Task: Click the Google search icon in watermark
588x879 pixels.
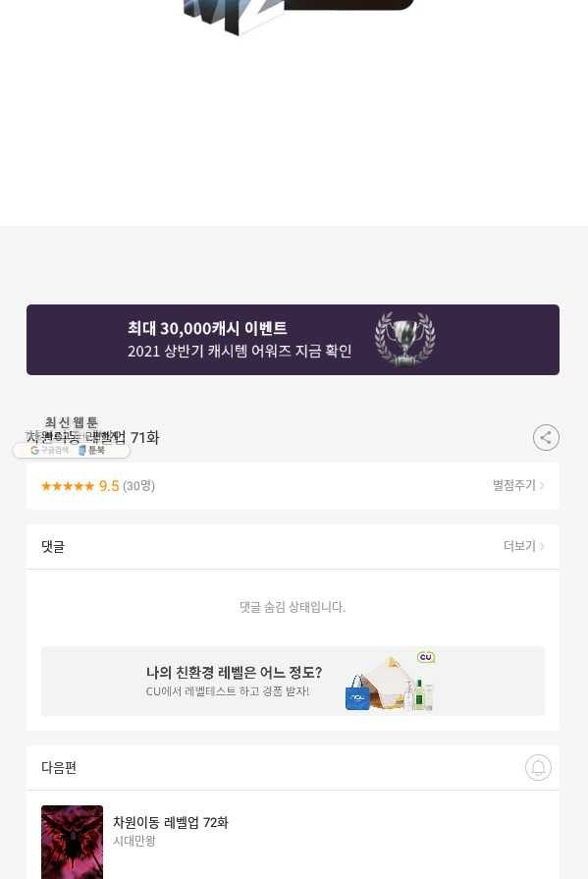Action: (34, 450)
